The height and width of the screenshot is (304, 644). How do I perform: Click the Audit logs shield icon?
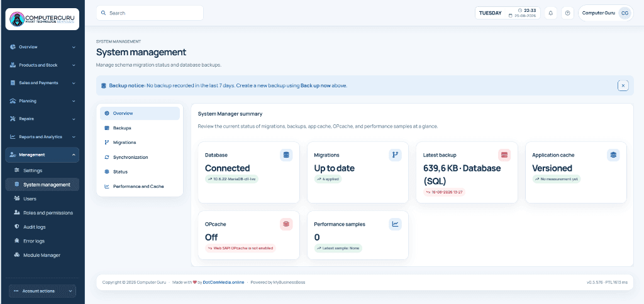pyautogui.click(x=17, y=227)
